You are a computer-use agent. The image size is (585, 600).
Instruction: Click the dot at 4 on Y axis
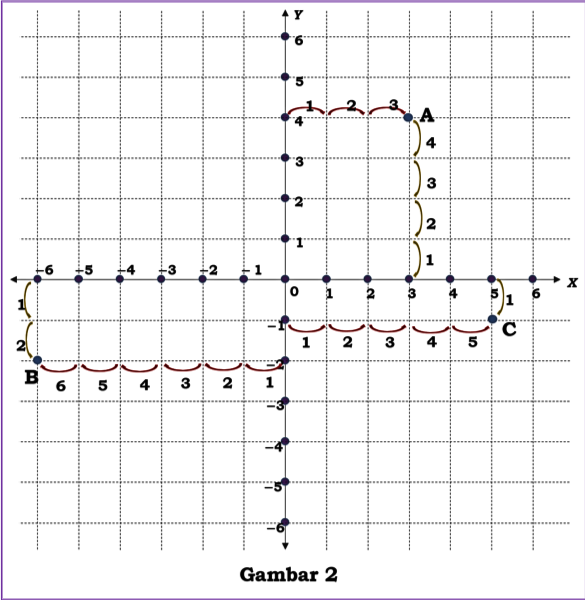tap(285, 117)
